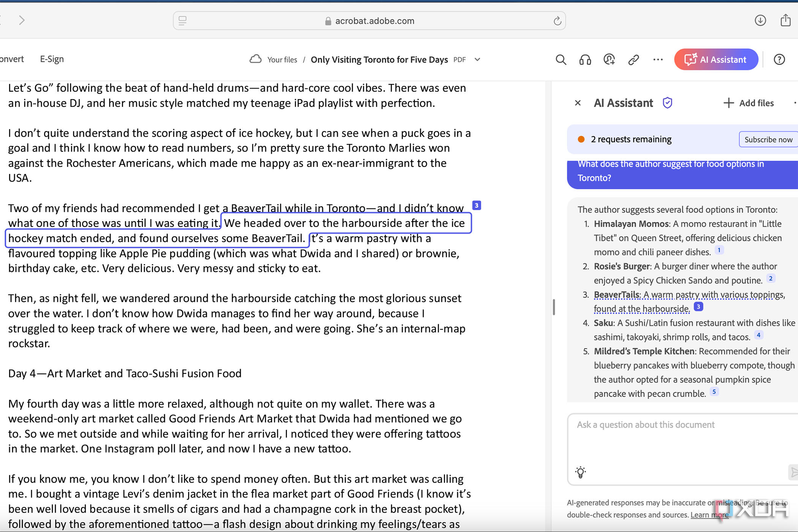The width and height of the screenshot is (798, 532).
Task: Copy link with the chain icon
Action: (x=633, y=60)
